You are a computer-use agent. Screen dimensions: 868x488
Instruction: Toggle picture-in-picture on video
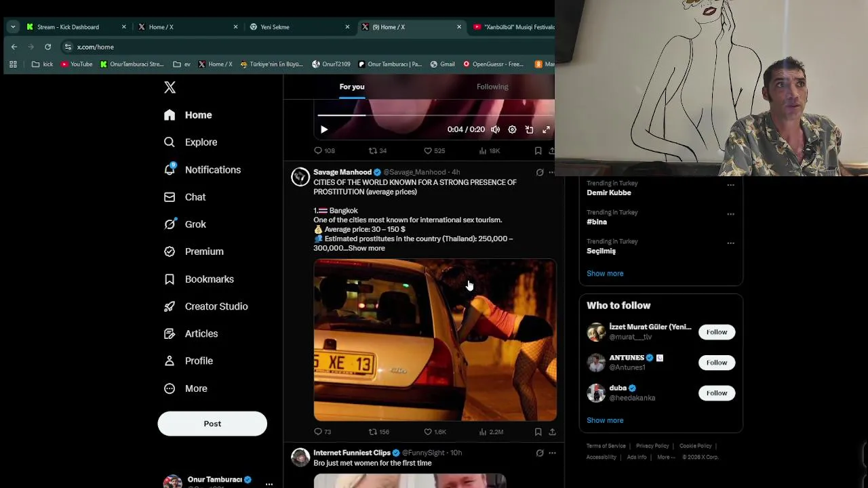coord(530,129)
